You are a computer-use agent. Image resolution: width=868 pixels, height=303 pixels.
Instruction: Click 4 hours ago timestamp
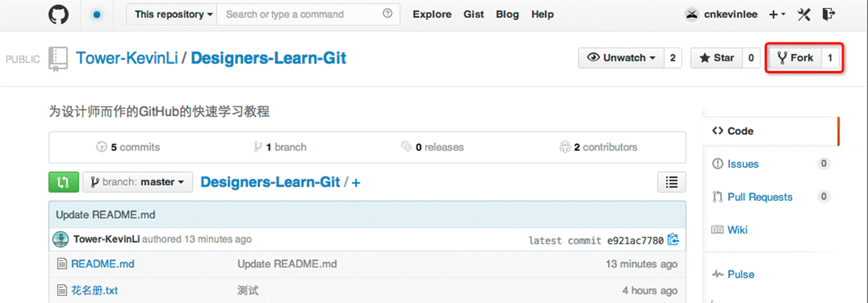(650, 290)
